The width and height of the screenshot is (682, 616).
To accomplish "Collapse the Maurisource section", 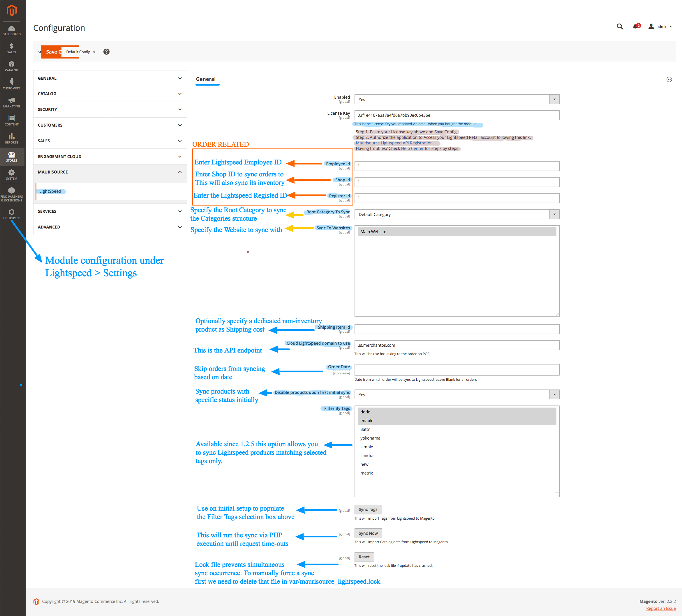I will coord(110,172).
